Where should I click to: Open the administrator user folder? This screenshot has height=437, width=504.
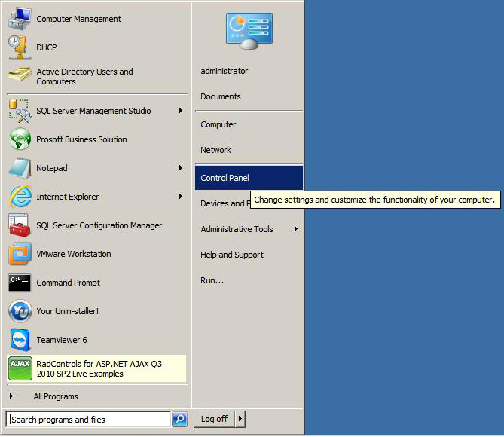pyautogui.click(x=224, y=71)
